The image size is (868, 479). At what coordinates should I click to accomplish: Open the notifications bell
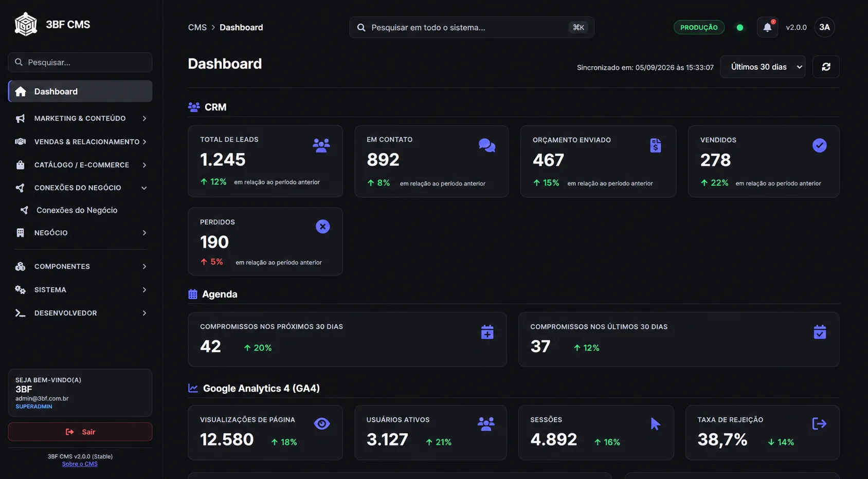(767, 27)
